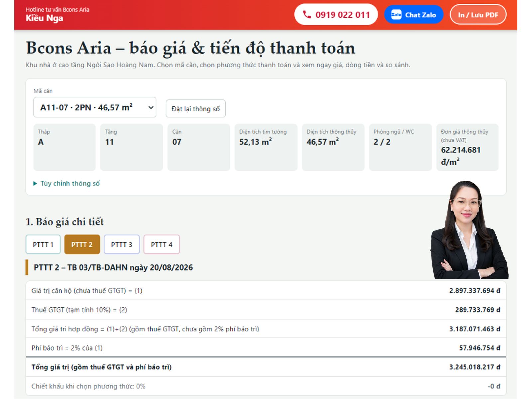
Task: Click the unit price 62.214.681 đ/m² value
Action: tap(461, 156)
